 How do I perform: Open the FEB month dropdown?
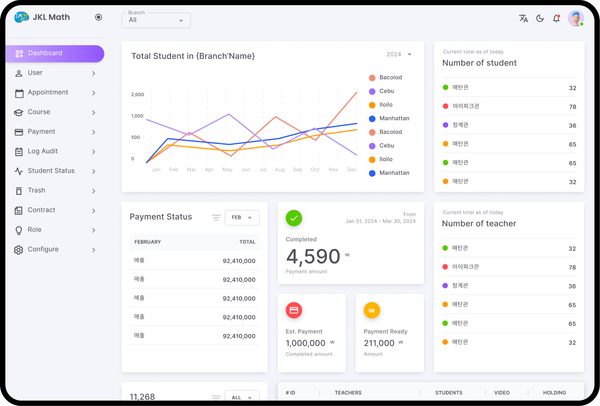coord(242,217)
